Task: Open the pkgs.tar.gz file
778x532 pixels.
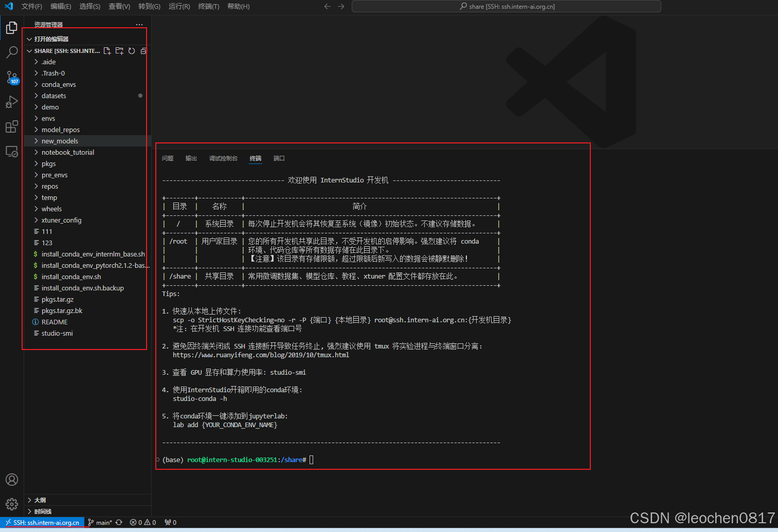Action: point(87,299)
